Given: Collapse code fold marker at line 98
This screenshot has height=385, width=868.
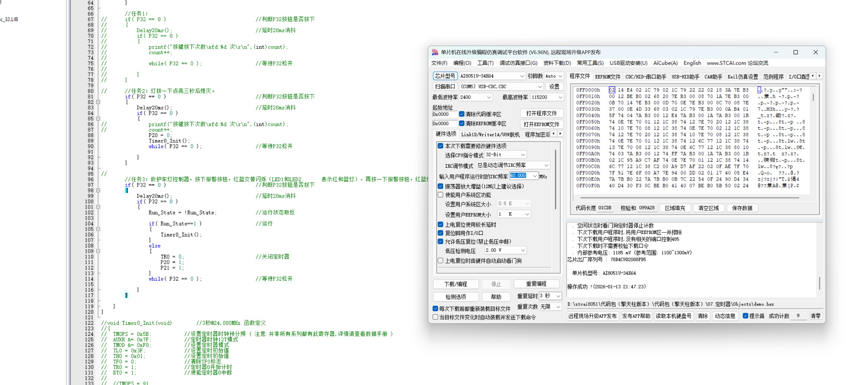Looking at the screenshot, I should [98, 190].
